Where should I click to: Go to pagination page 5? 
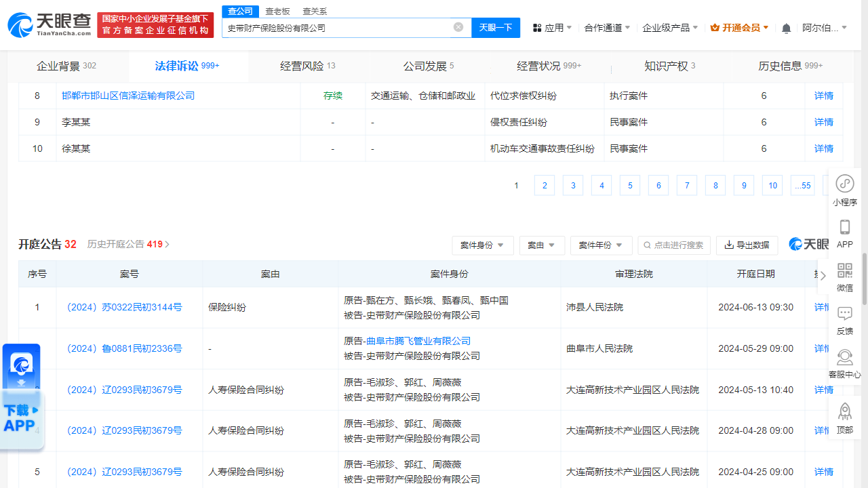point(630,186)
